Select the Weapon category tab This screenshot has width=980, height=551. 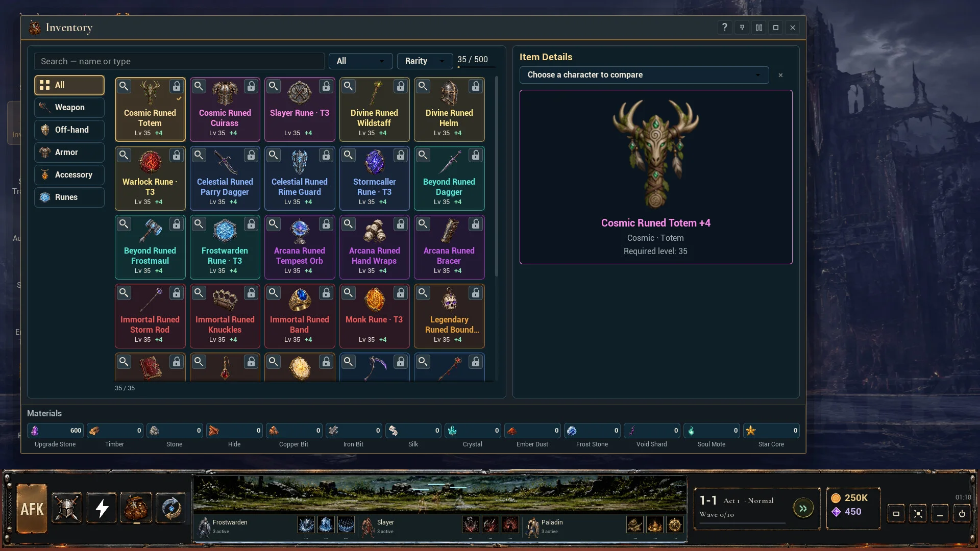(69, 108)
